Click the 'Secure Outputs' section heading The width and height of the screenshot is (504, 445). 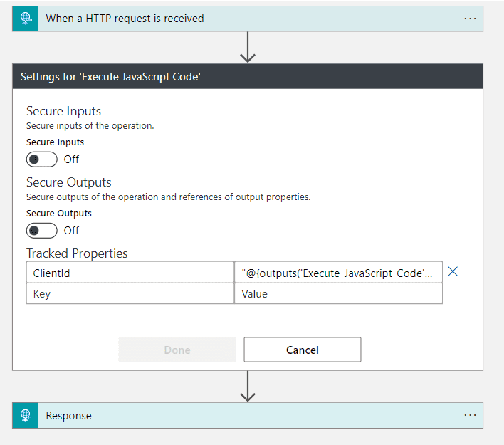pos(69,182)
